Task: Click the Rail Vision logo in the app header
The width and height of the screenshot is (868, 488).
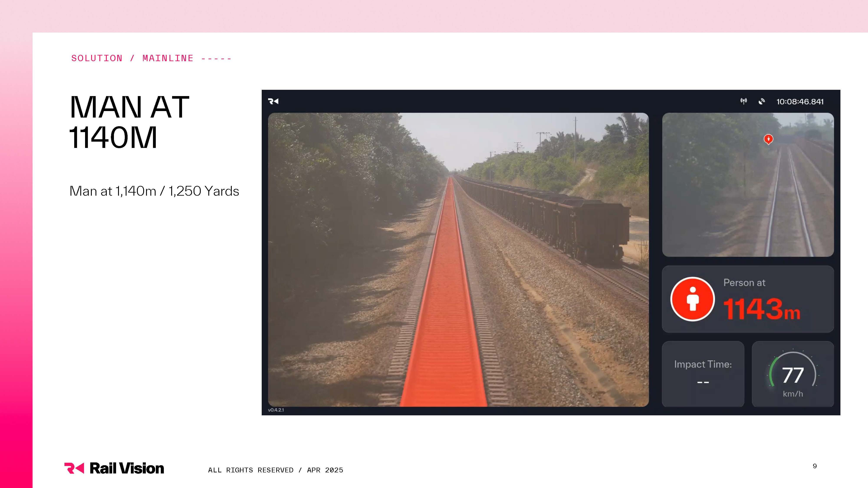Action: point(273,101)
